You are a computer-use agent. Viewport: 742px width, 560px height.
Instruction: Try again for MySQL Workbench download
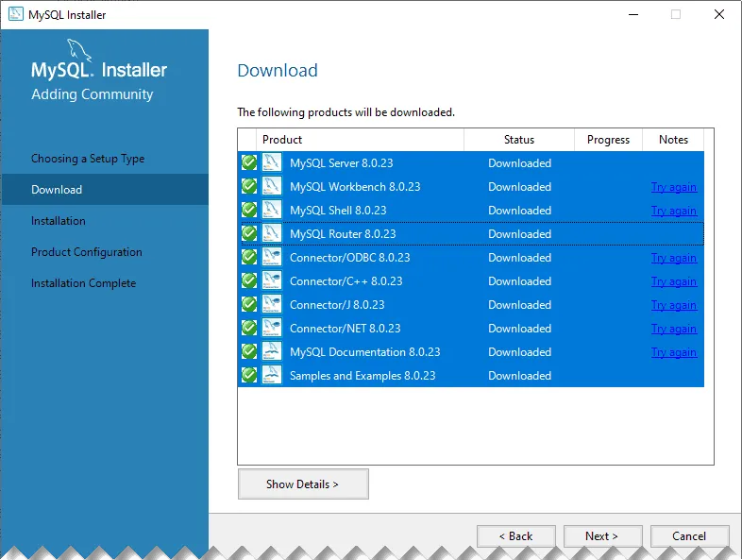[x=673, y=187]
